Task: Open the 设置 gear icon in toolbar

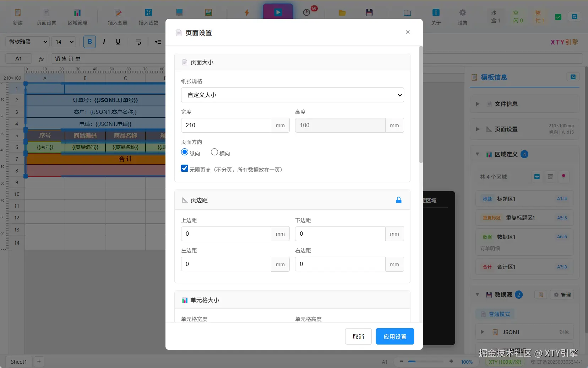Action: pyautogui.click(x=462, y=16)
